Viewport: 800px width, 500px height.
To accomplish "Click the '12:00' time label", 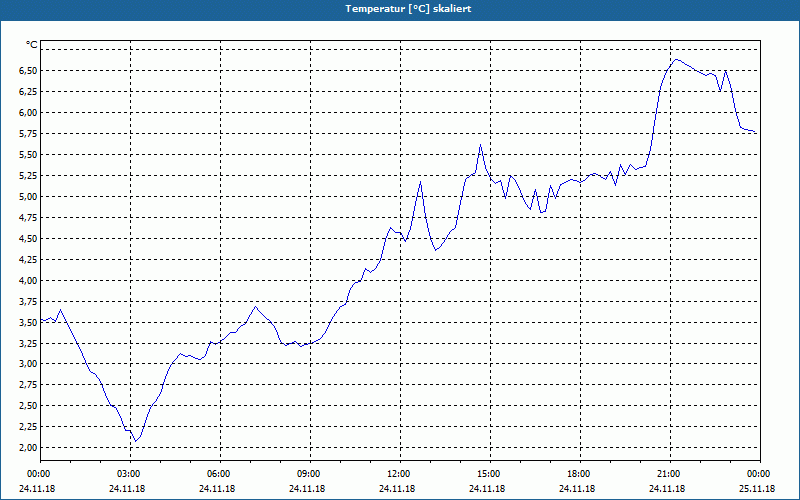I will pos(399,474).
